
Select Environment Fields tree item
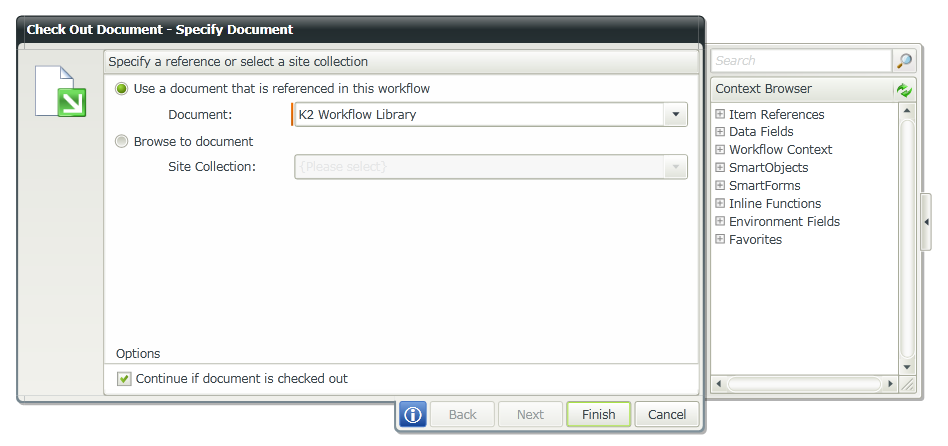click(x=784, y=222)
